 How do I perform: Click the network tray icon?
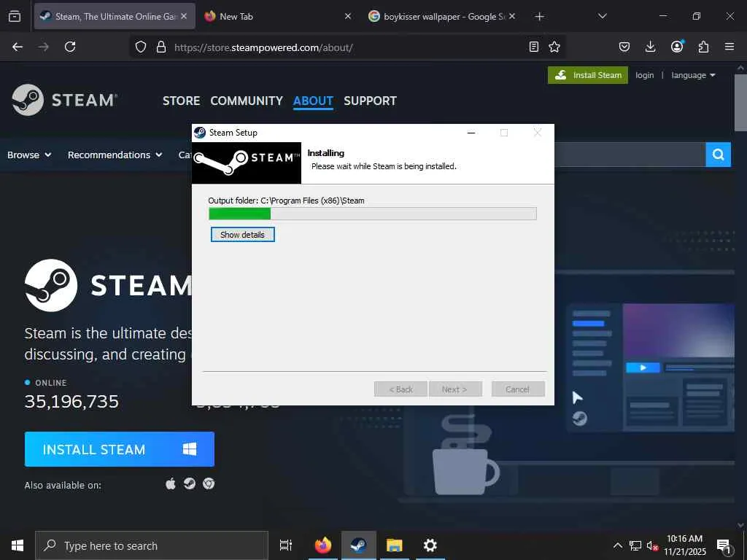[x=635, y=545]
